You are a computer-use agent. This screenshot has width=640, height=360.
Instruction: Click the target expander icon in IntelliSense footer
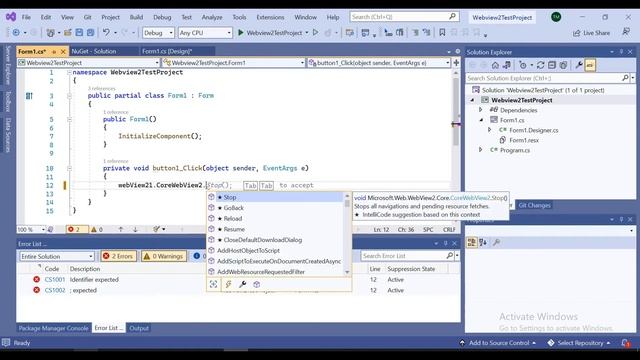[x=213, y=284]
